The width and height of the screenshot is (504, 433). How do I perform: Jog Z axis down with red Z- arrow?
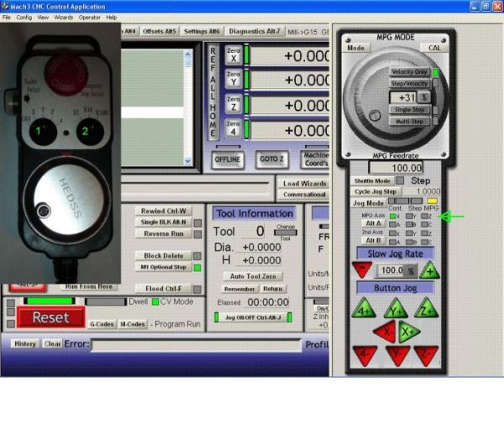click(426, 355)
